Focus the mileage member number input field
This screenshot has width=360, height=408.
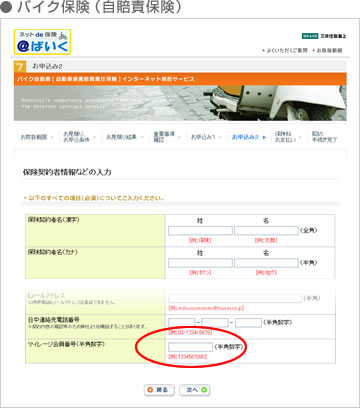[190, 347]
